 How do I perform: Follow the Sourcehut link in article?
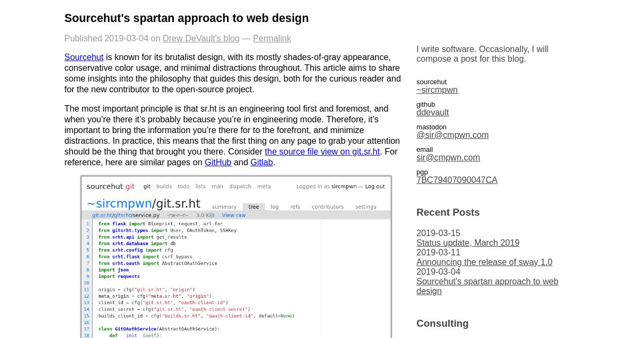pyautogui.click(x=84, y=57)
